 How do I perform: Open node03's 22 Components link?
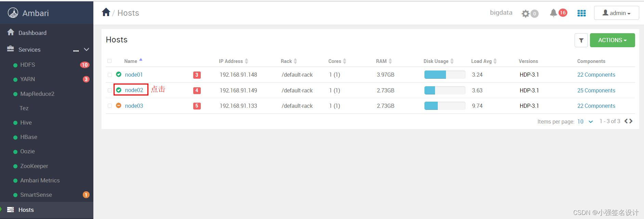pyautogui.click(x=596, y=106)
